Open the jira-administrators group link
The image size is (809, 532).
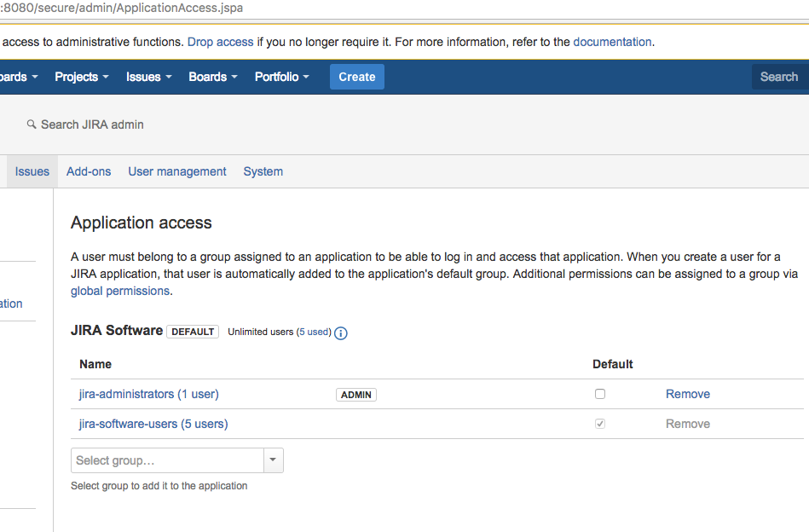(x=148, y=394)
